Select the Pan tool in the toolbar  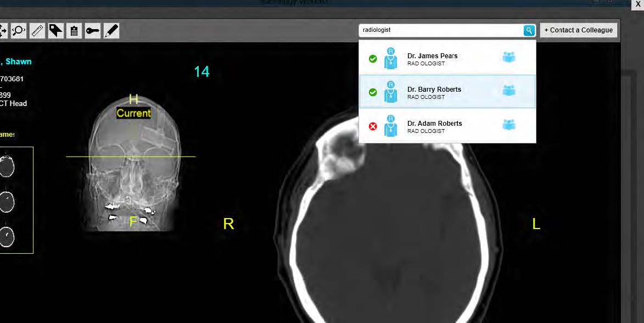[4, 31]
